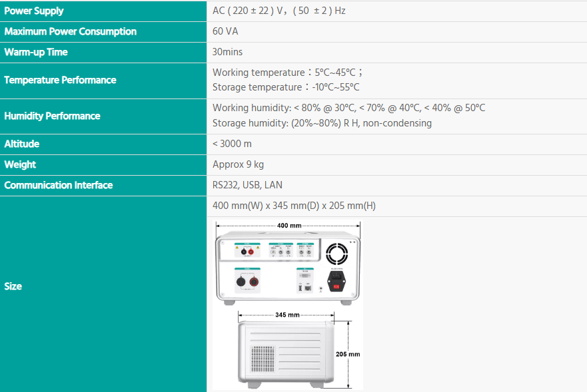Click the side ventilation grille on side view
The height and width of the screenshot is (392, 587).
tap(263, 358)
